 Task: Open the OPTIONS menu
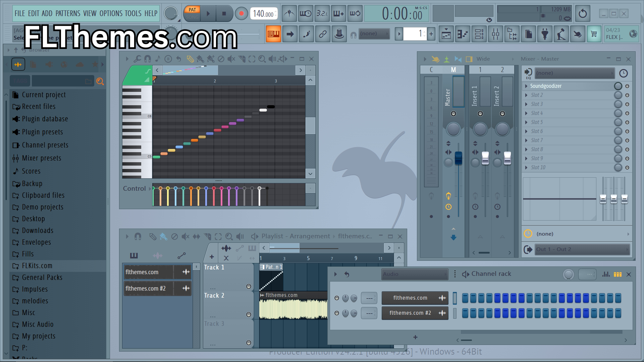point(111,13)
